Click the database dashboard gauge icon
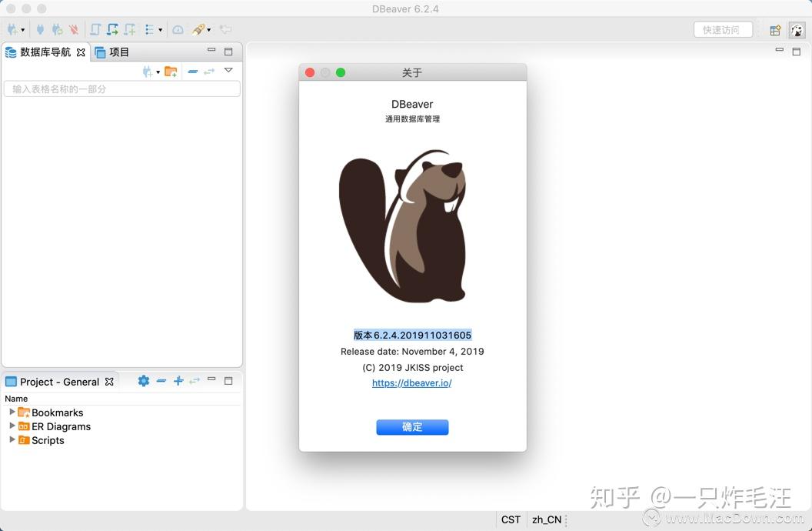Viewport: 812px width, 531px height. [x=177, y=28]
